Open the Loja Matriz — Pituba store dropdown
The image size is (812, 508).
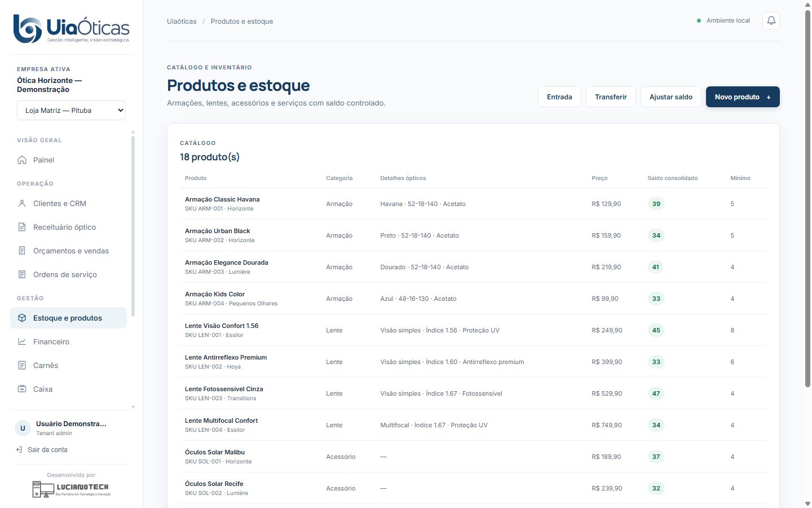click(x=71, y=110)
